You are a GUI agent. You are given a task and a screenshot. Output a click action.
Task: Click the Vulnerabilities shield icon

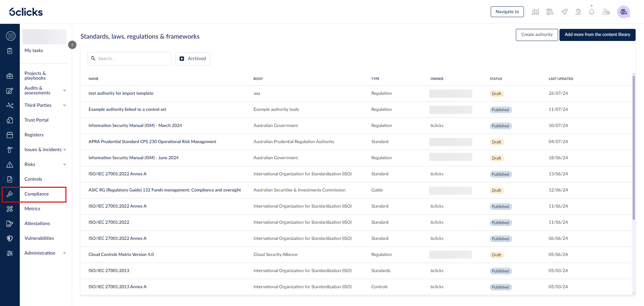coord(10,238)
